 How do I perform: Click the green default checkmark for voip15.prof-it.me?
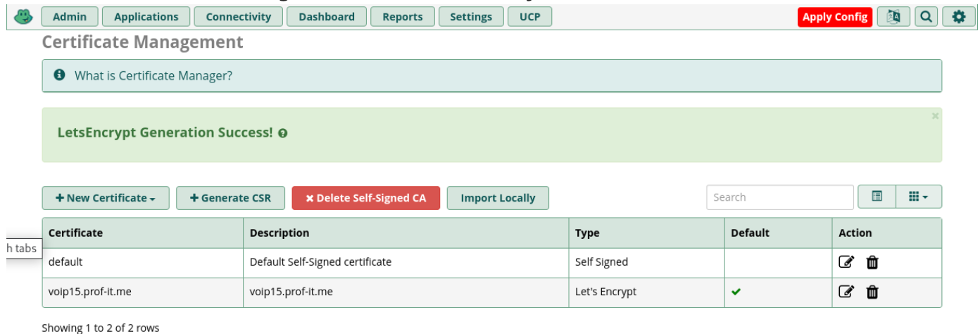(x=736, y=292)
